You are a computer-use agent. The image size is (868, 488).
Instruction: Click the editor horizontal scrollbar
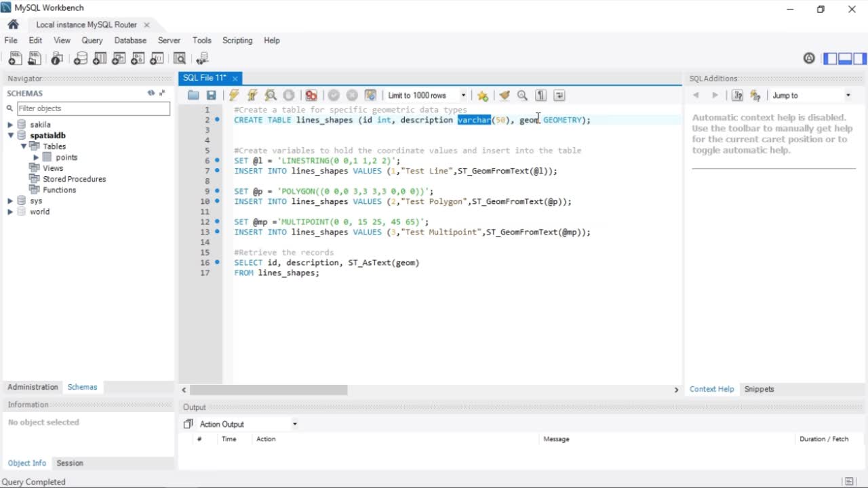(x=269, y=390)
